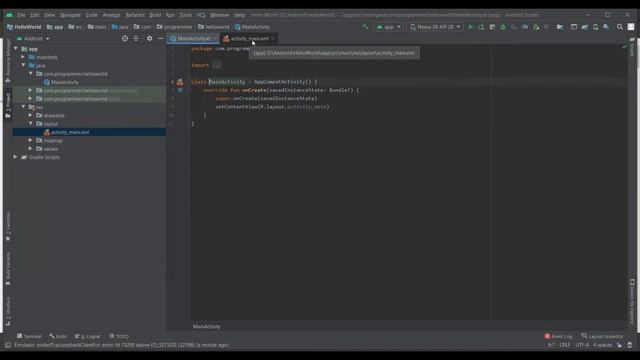The image size is (640, 360).
Task: Switch to activity_main.xml editor tab
Action: click(249, 39)
